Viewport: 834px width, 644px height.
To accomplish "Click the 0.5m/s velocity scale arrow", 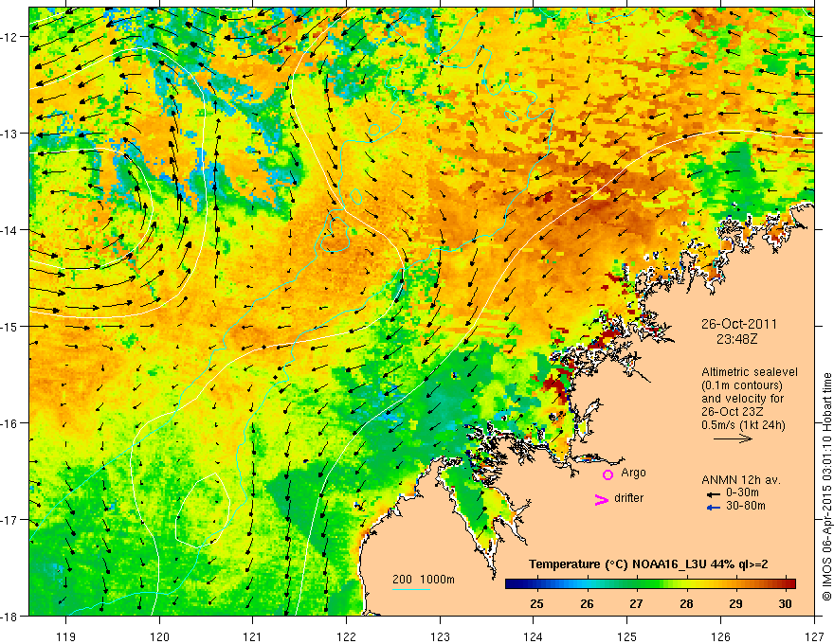I will tap(733, 438).
